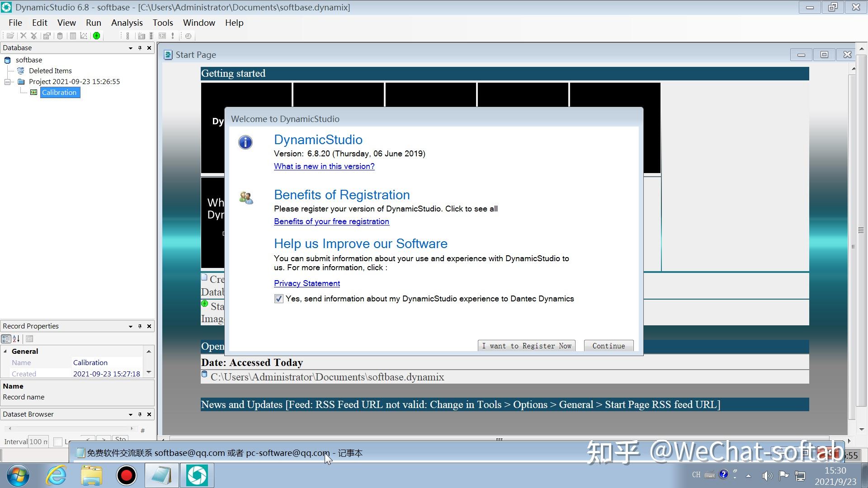The image size is (868, 488).
Task: Collapse the Project 2021-09-23 tree node
Action: tap(8, 82)
